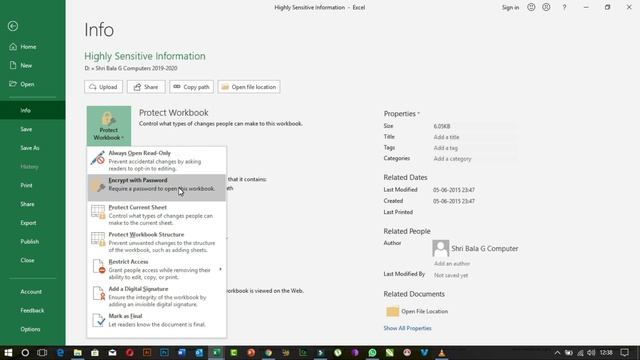640x360 pixels.
Task: Click the Open file location button
Action: [x=249, y=87]
